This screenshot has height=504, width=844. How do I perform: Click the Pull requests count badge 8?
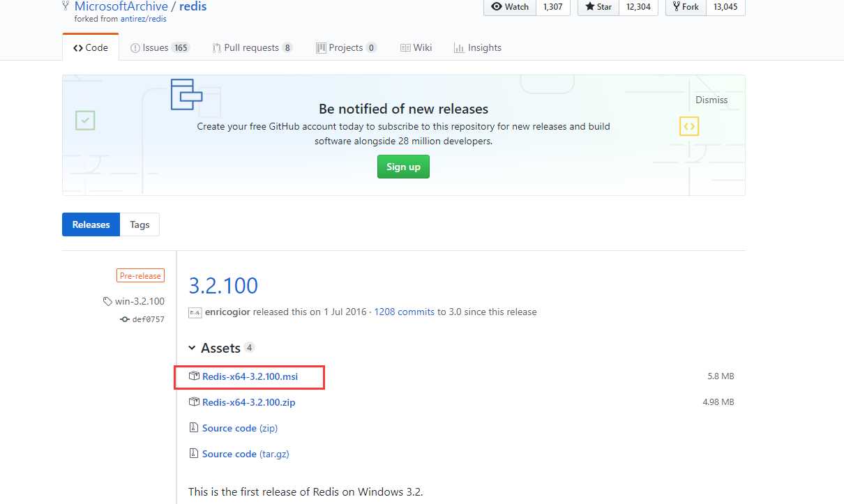287,47
